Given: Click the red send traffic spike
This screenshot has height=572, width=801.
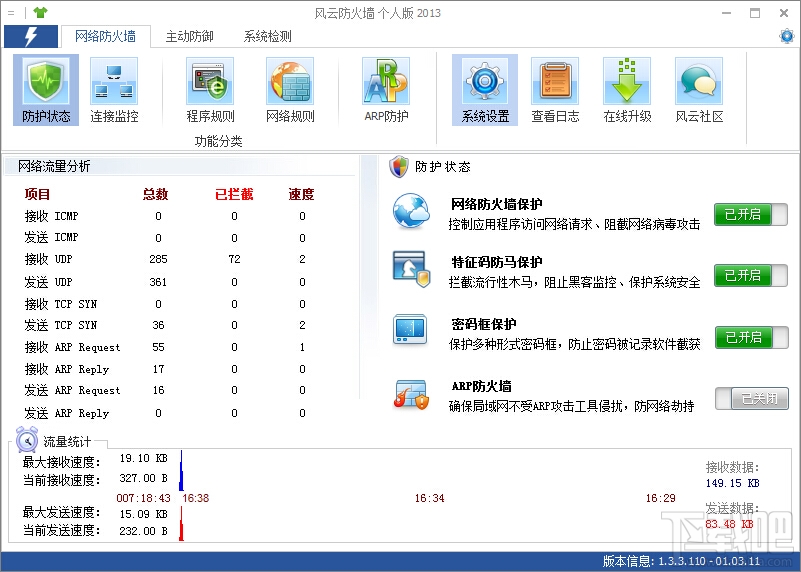Looking at the screenshot, I should click(181, 524).
